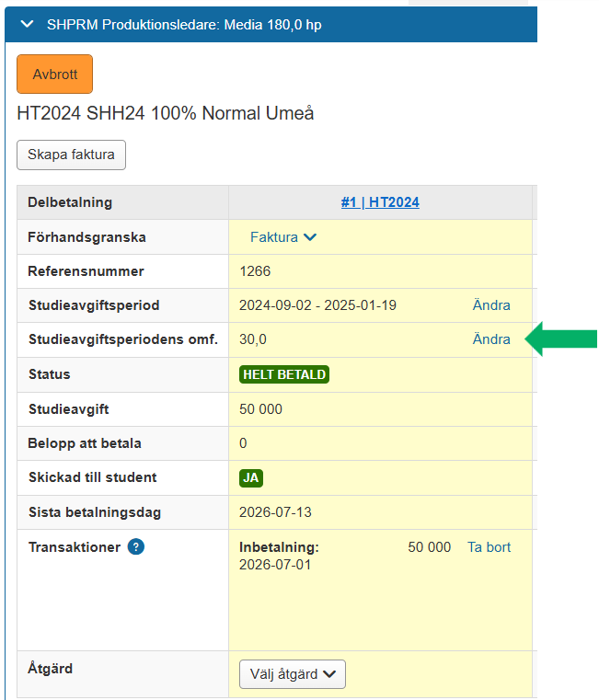Screen dimensions: 599x700
Task: Collapse the SHPRM Produktionsledare panel chevron
Action: (28, 24)
